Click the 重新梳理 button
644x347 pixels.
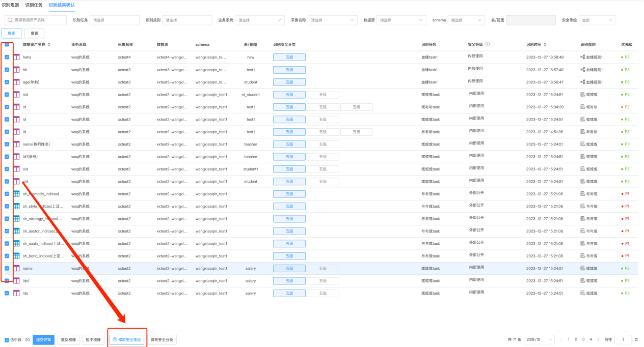tap(68, 340)
